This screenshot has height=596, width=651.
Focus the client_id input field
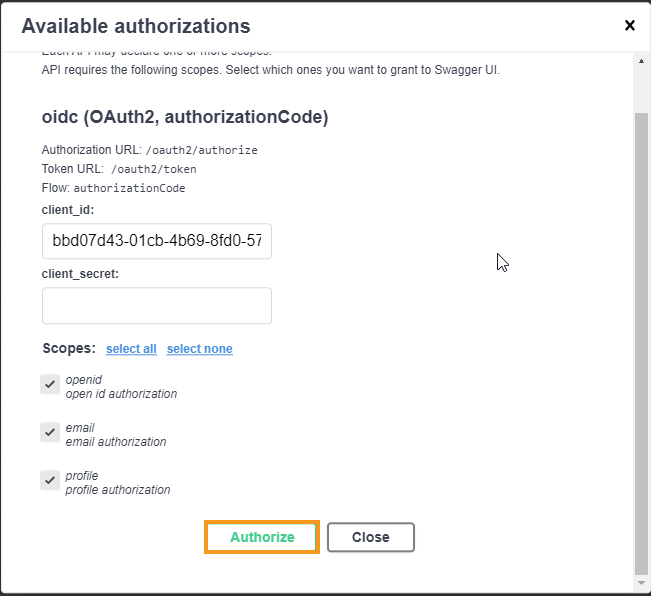point(157,241)
